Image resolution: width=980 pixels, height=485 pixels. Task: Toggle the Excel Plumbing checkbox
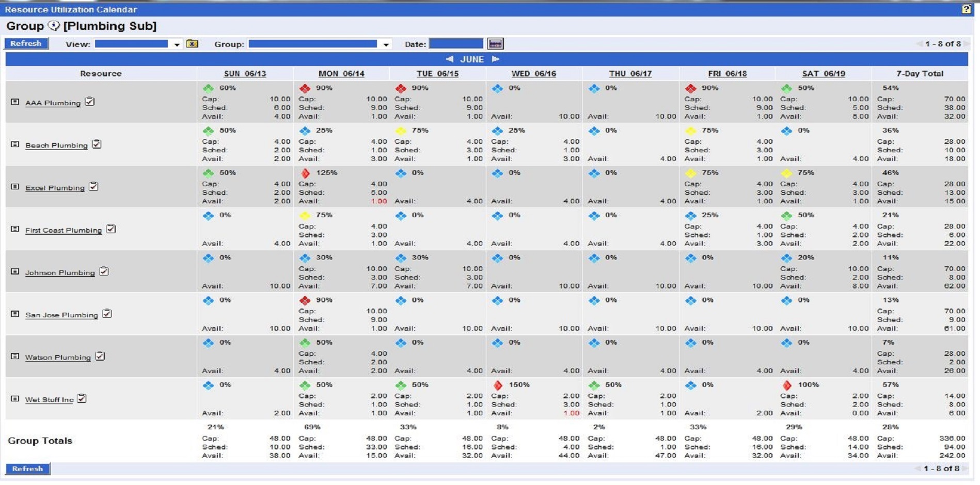pos(93,186)
